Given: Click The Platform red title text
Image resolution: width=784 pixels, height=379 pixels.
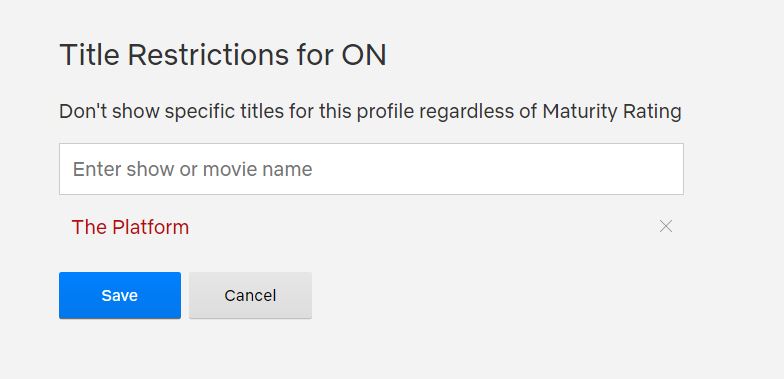Looking at the screenshot, I should [x=130, y=227].
